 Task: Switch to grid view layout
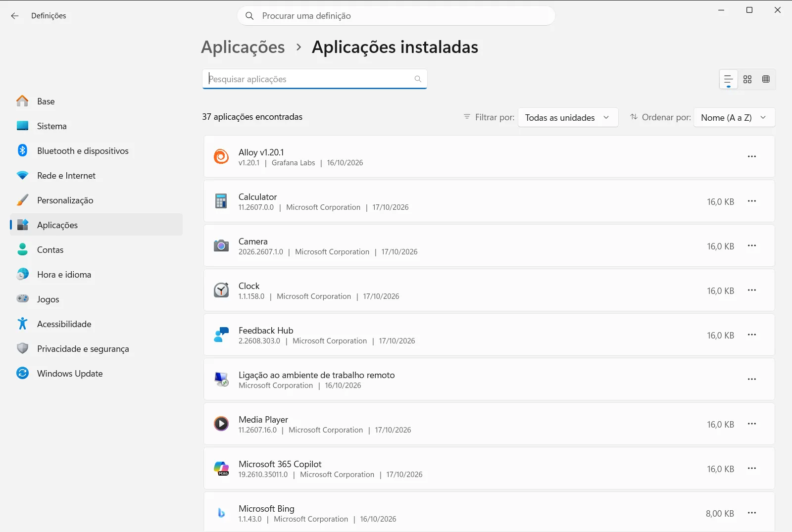point(747,79)
